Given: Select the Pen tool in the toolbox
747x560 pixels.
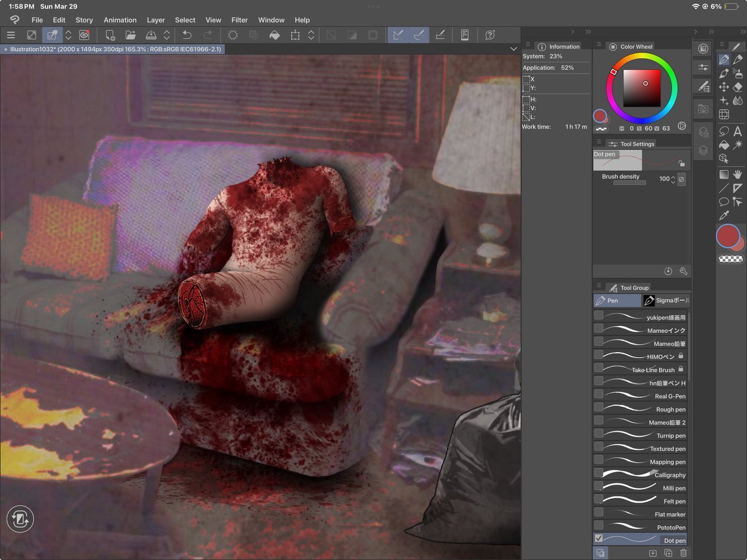Looking at the screenshot, I should (724, 60).
